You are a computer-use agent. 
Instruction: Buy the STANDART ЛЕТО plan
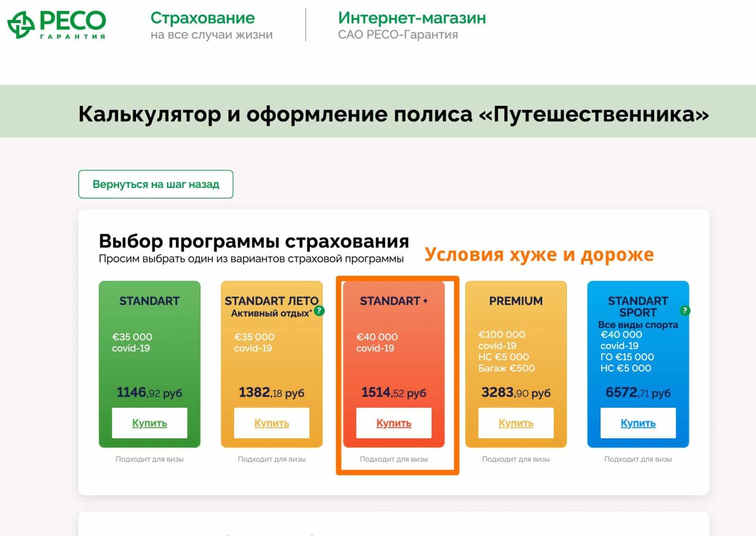click(x=272, y=423)
